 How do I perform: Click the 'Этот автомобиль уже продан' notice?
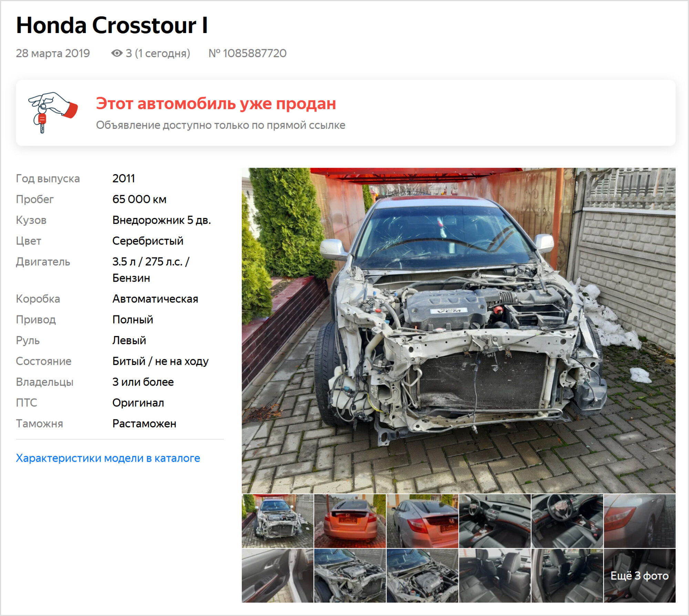(x=216, y=104)
